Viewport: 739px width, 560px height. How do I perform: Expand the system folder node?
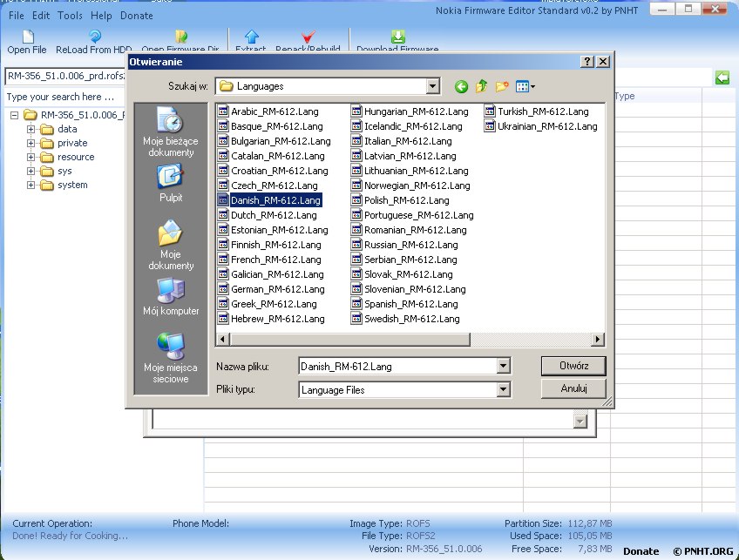point(31,186)
